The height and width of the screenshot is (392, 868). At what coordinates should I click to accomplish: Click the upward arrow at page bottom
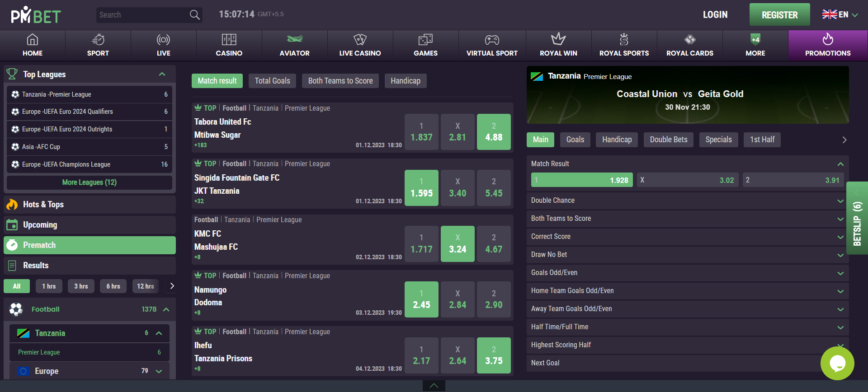(434, 386)
